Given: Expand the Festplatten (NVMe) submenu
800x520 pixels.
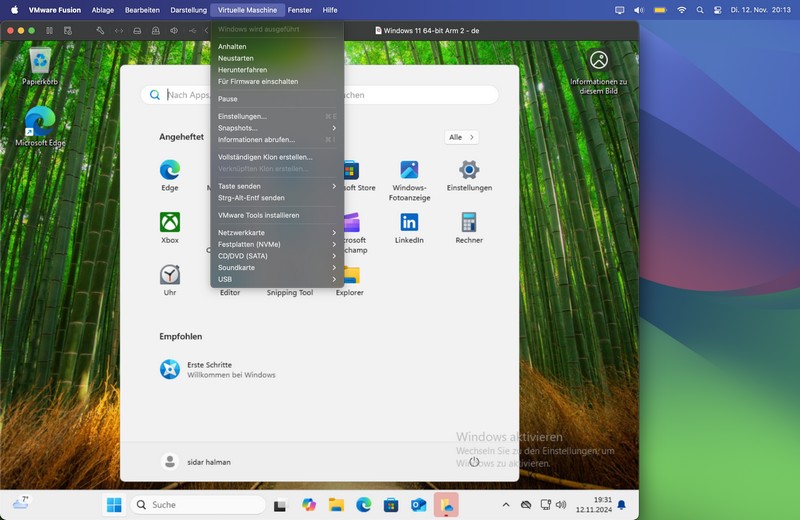Looking at the screenshot, I should coord(277,244).
